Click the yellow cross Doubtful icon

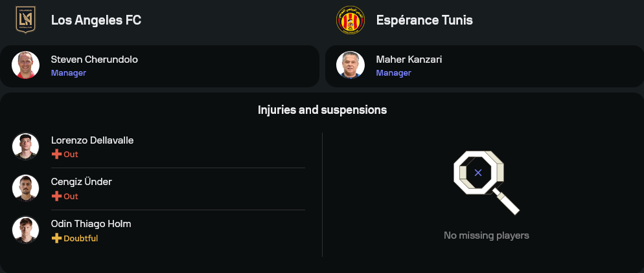[56, 239]
